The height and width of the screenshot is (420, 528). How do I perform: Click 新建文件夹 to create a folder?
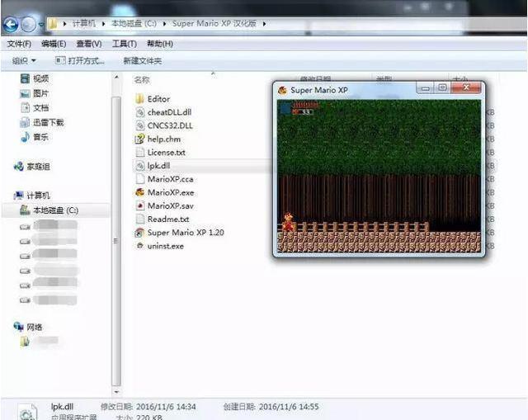(x=143, y=61)
